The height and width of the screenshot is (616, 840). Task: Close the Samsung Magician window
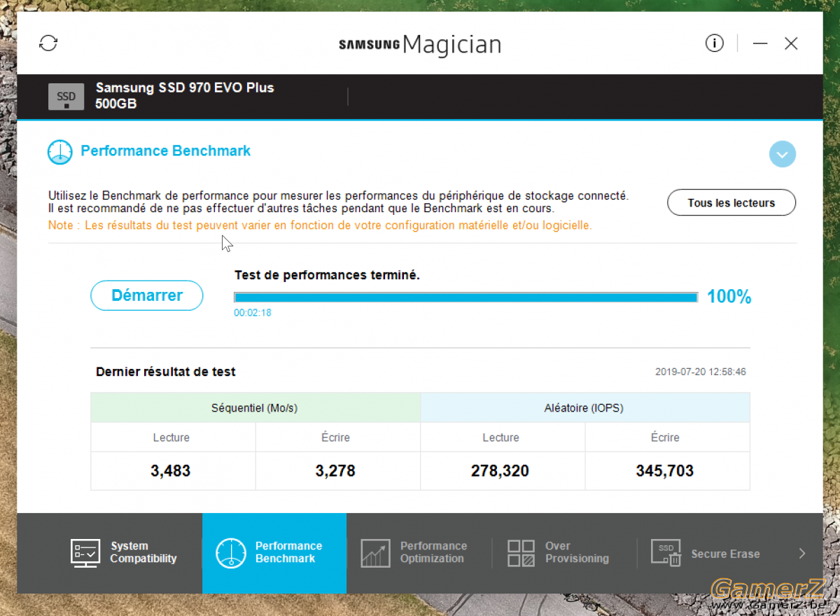tap(791, 43)
